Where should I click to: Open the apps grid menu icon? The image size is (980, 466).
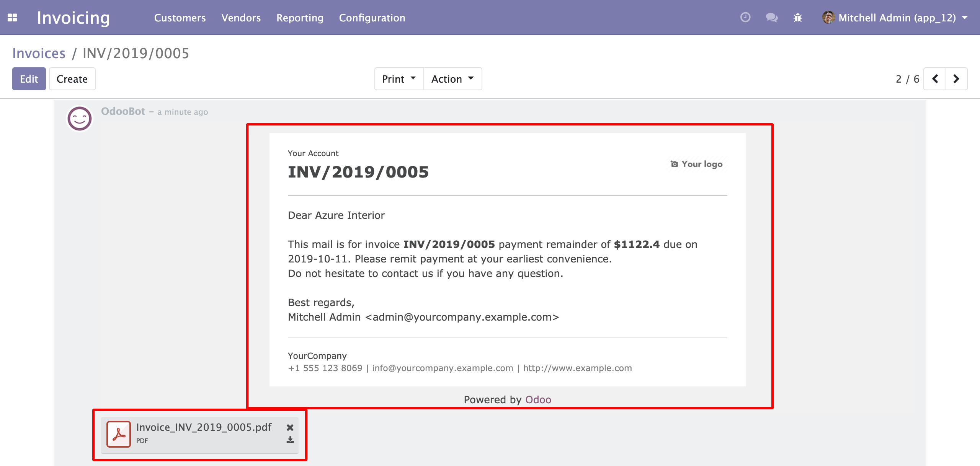pos(12,18)
